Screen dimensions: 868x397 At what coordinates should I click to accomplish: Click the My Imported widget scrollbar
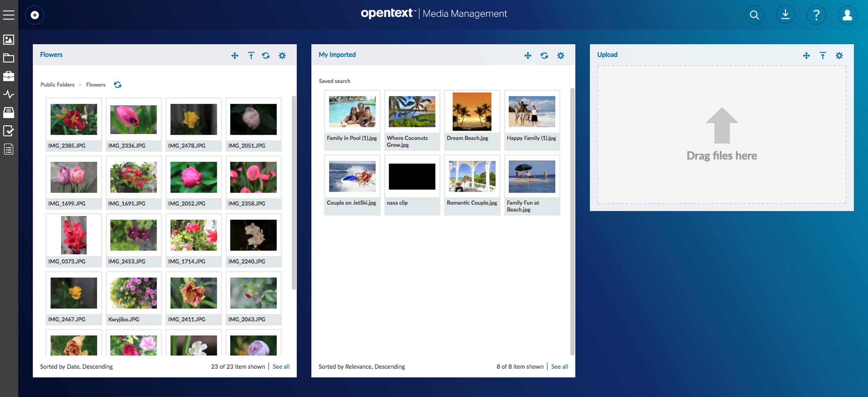click(572, 221)
